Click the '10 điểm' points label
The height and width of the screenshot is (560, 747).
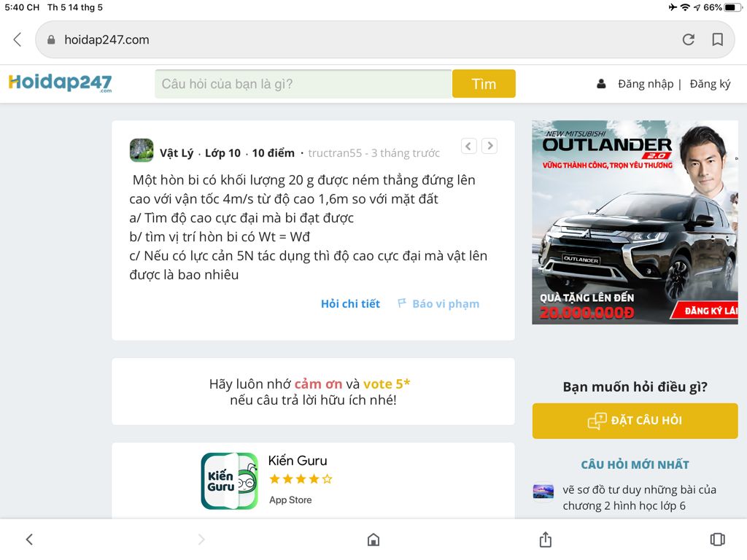click(x=273, y=153)
